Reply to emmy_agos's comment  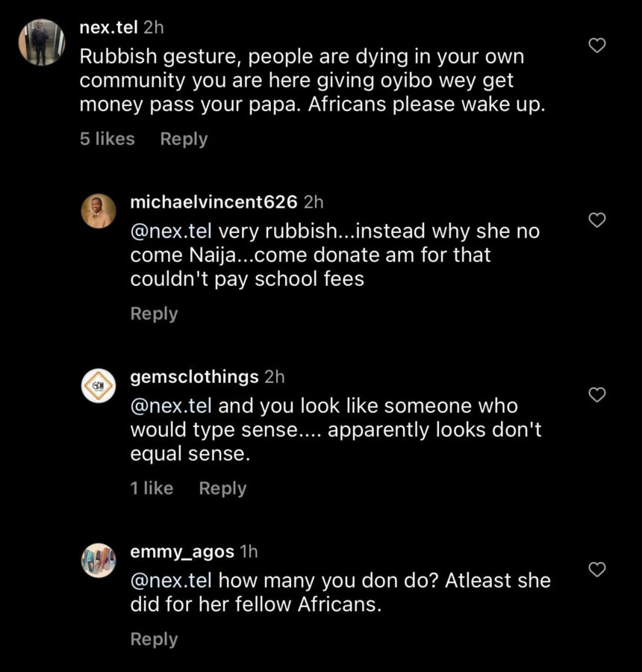(154, 639)
